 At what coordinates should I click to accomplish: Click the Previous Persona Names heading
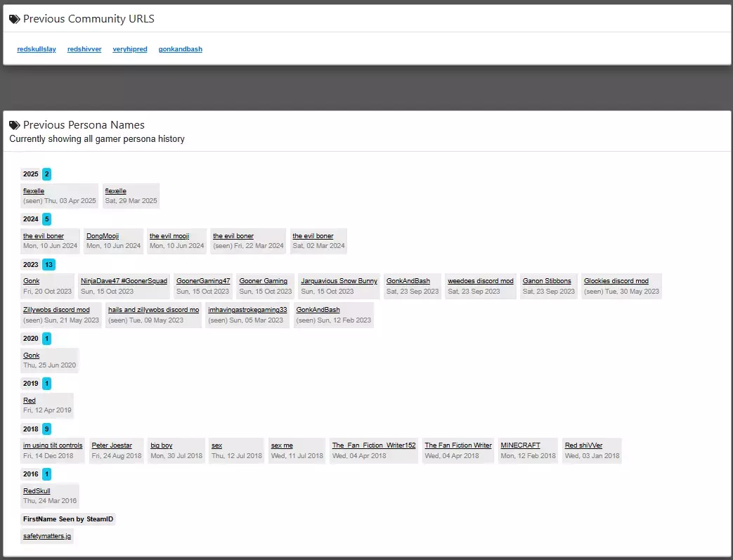(84, 125)
